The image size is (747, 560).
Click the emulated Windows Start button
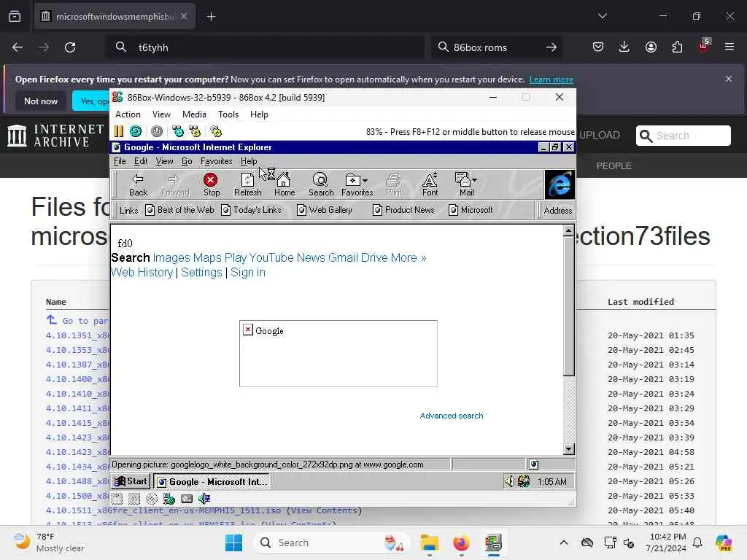[131, 481]
